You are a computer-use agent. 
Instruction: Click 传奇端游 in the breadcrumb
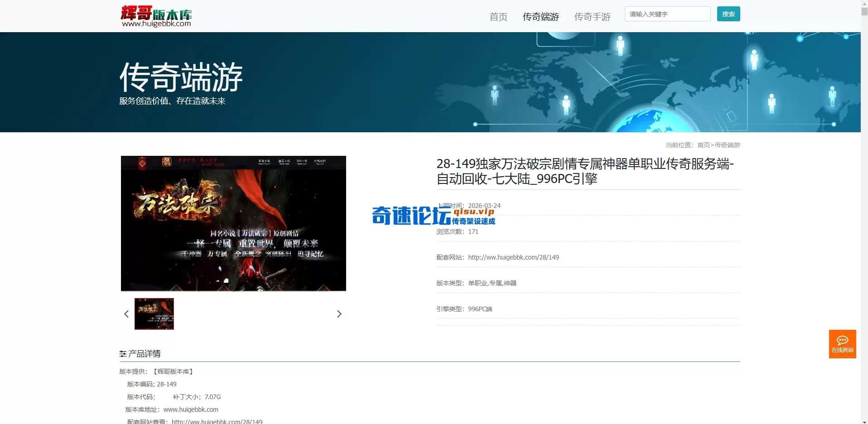click(727, 145)
